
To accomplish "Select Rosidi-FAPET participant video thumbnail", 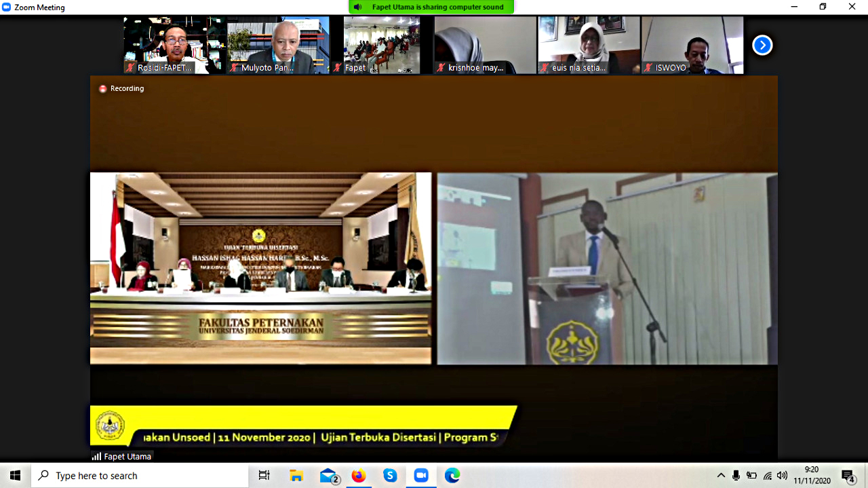I will coord(175,45).
